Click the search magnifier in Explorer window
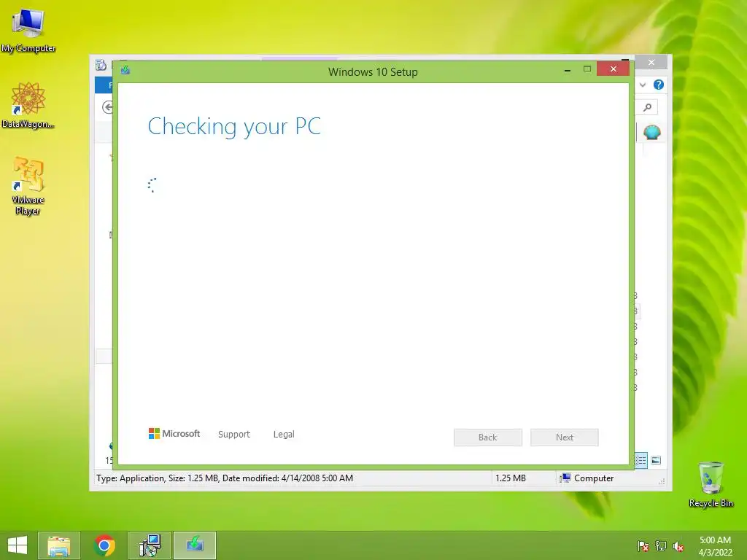747x560 pixels. (647, 107)
